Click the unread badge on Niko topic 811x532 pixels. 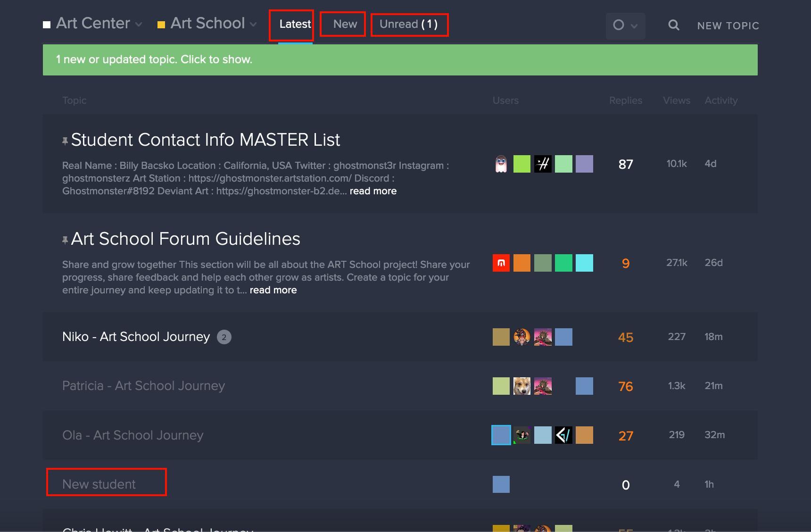[224, 337]
